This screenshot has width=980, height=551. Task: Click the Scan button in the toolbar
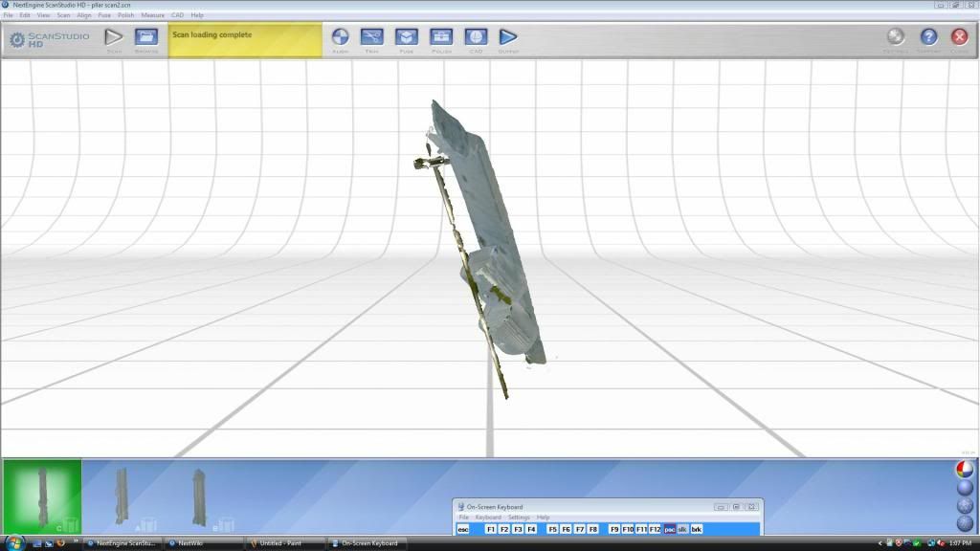(114, 37)
